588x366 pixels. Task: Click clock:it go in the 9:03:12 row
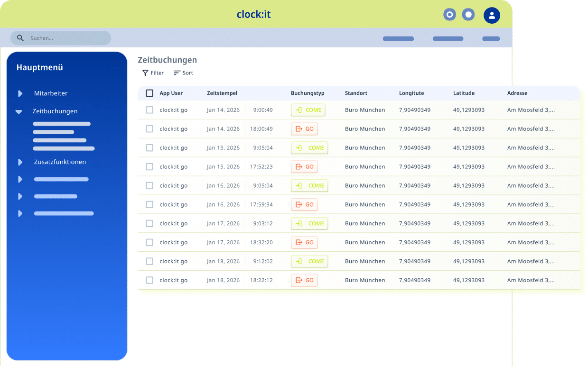coord(173,223)
